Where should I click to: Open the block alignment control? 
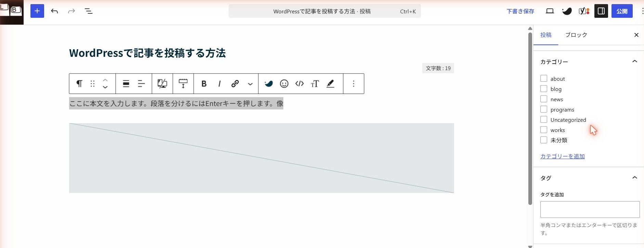point(126,83)
